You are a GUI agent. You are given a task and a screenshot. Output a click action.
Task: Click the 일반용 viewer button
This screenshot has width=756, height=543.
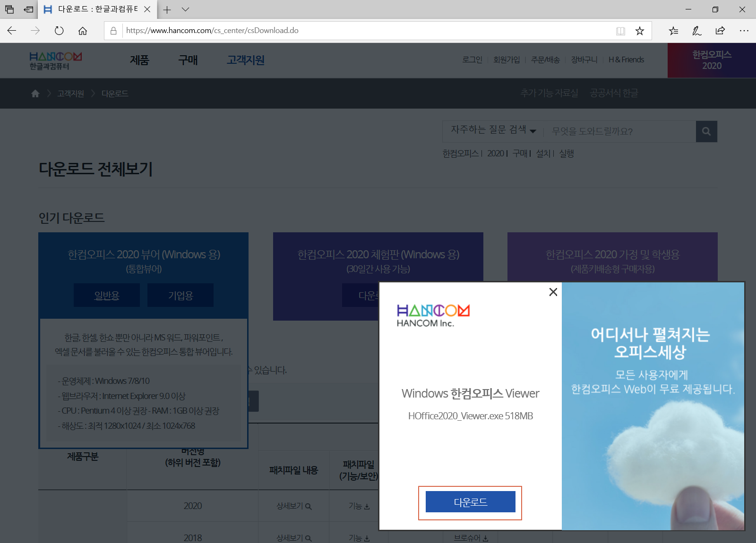pyautogui.click(x=107, y=295)
